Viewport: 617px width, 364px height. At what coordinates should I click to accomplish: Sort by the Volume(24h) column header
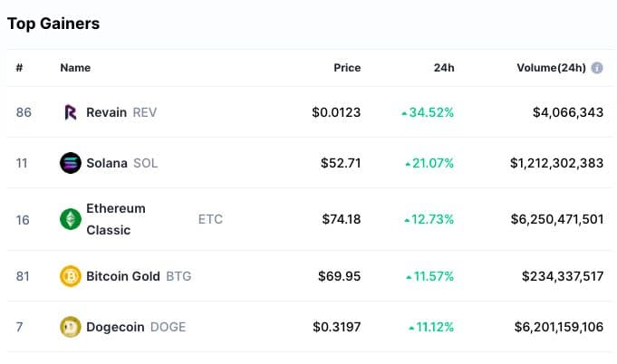pyautogui.click(x=550, y=68)
